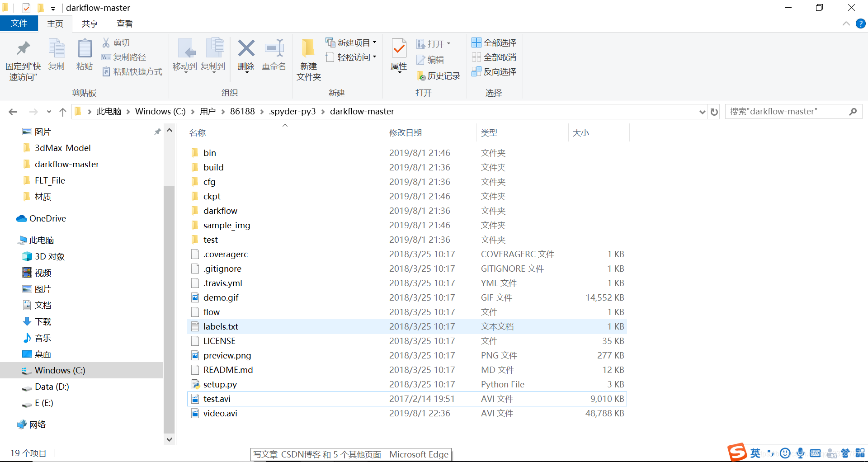This screenshot has height=462, width=868.
Task: Collapse the ribbon with the chevron
Action: point(846,24)
